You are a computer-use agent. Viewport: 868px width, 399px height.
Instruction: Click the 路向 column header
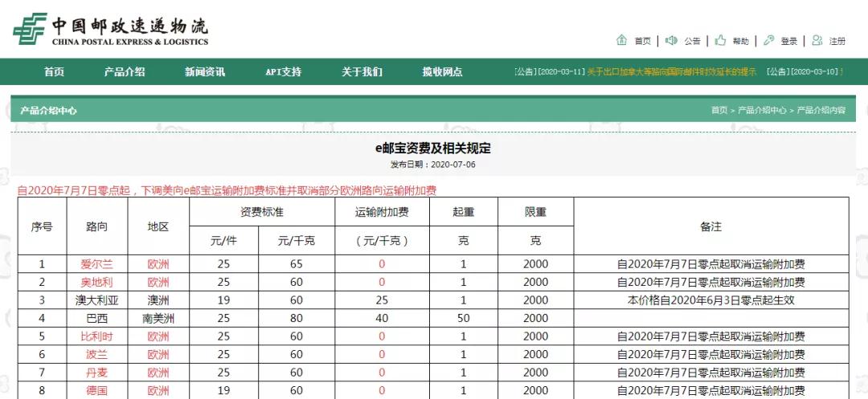(x=97, y=226)
